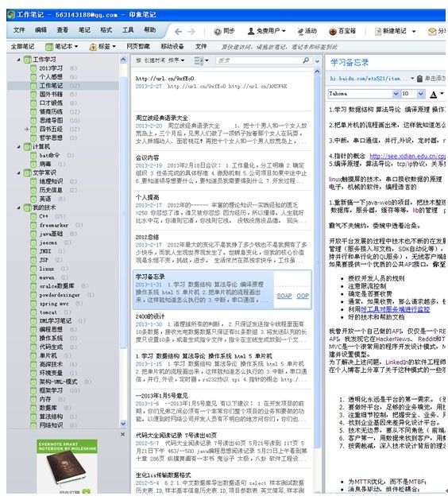
Task: Show 全部笔记 in the shortcut bar
Action: pos(22,47)
